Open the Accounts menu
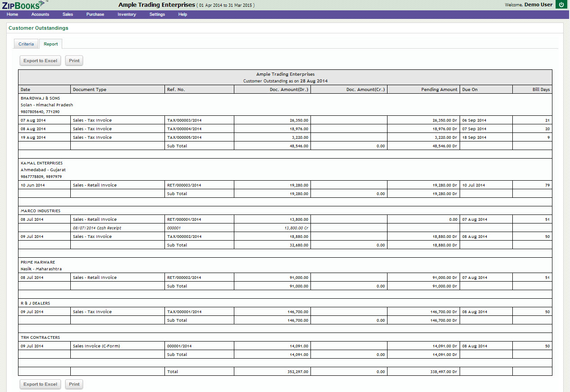 coord(40,14)
